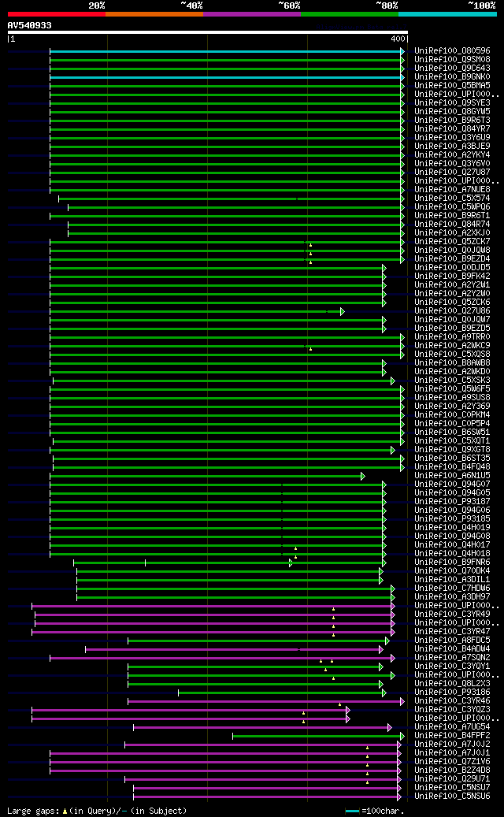
Task: Select the UniRef100_C0PKM4 hit
Action: click(452, 414)
